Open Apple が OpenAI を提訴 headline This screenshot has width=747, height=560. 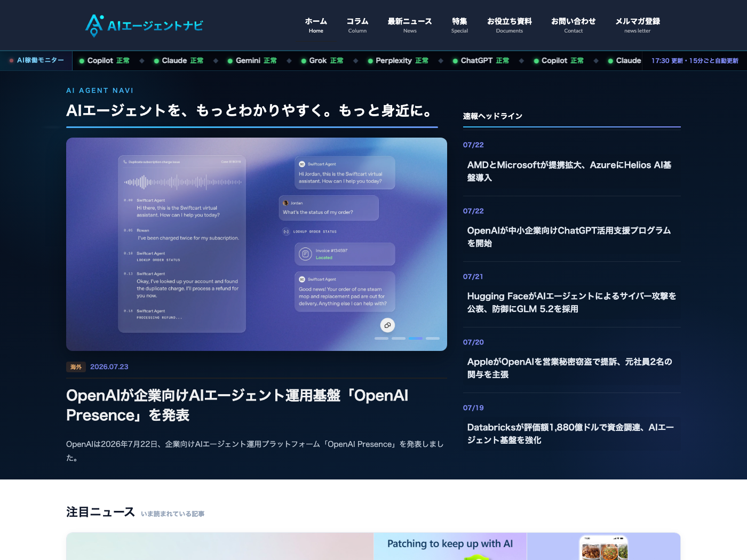click(x=570, y=368)
